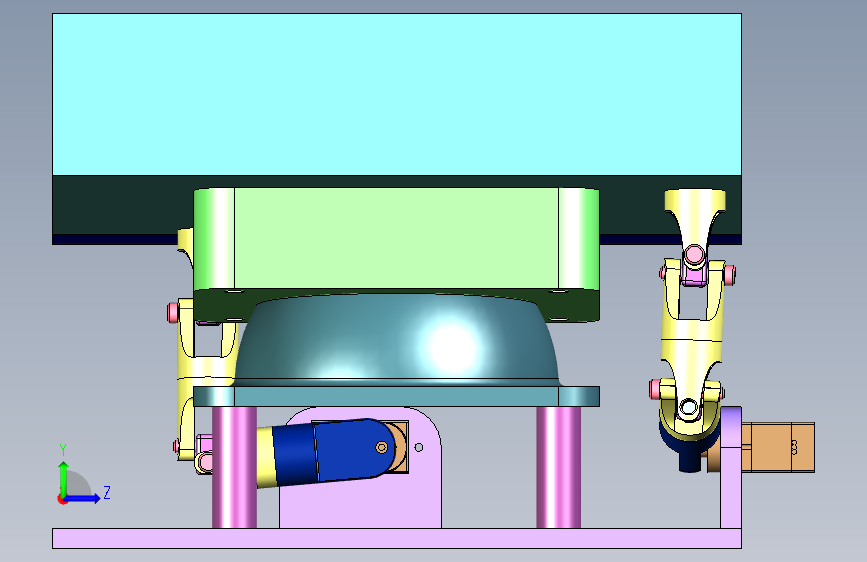The height and width of the screenshot is (562, 867).
Task: Select the right magenta support column
Action: pyautogui.click(x=558, y=467)
